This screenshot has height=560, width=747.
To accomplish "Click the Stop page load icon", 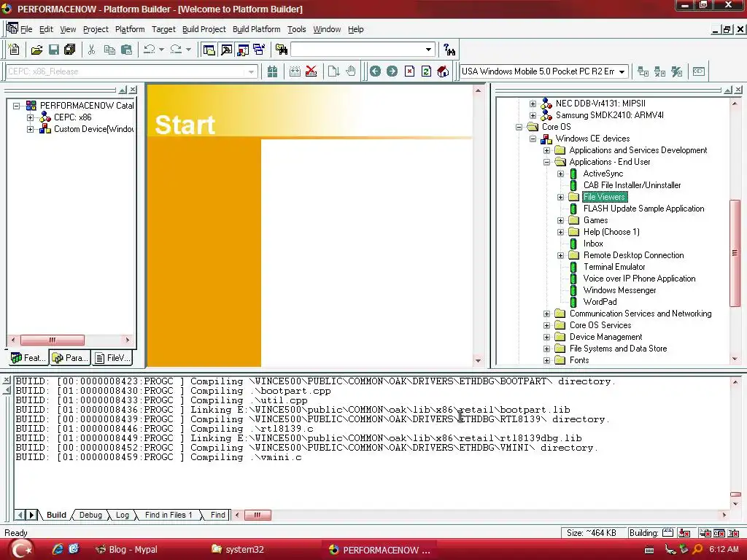I will (x=409, y=71).
